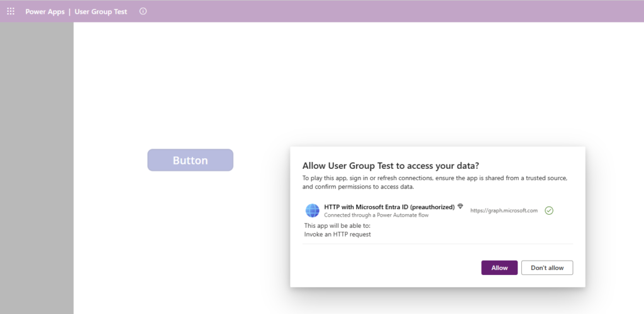The image size is (644, 314).
Task: Click the app info icon in header
Action: (143, 11)
